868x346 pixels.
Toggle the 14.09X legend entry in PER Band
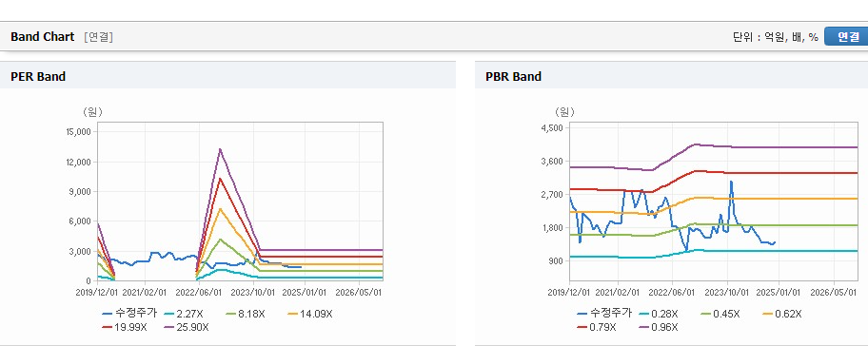pyautogui.click(x=310, y=314)
